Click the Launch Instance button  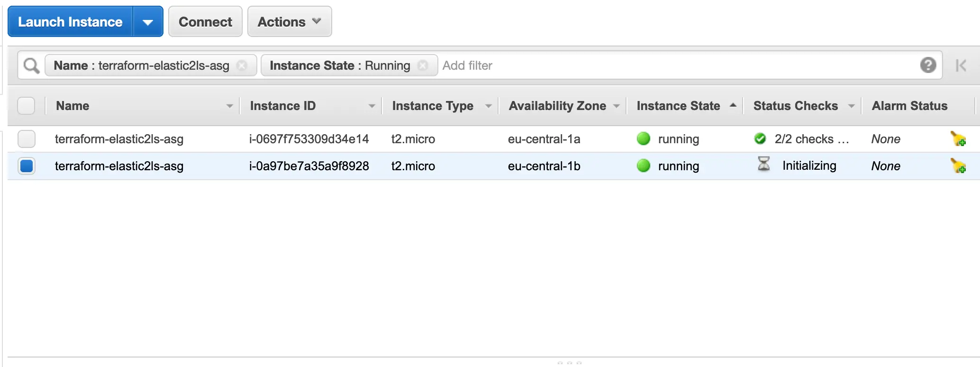click(70, 22)
